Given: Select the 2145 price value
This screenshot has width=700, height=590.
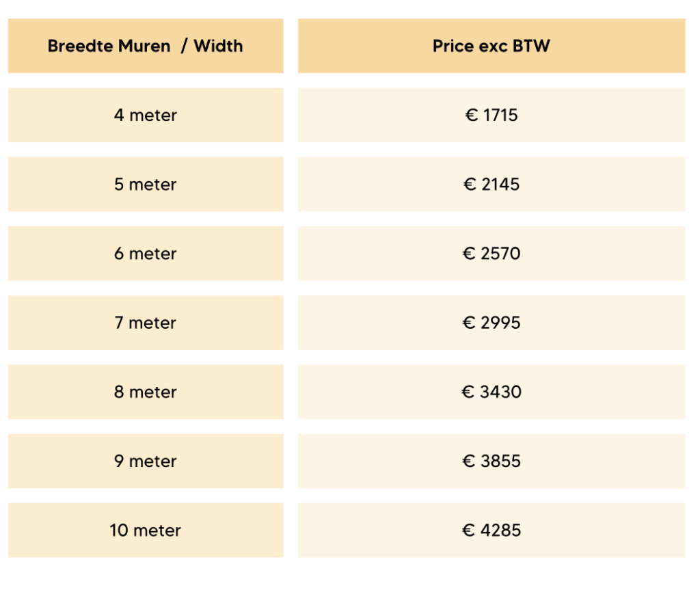Looking at the screenshot, I should click(x=500, y=185).
